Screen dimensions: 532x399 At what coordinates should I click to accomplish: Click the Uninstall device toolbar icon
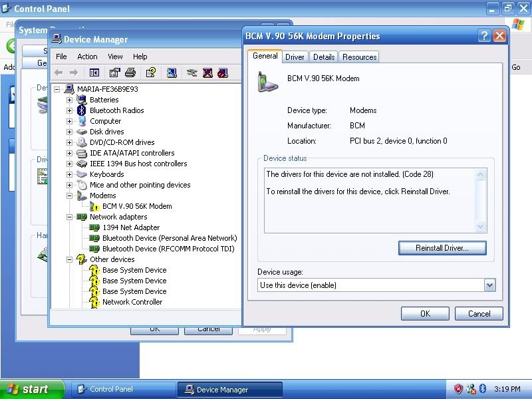click(207, 73)
